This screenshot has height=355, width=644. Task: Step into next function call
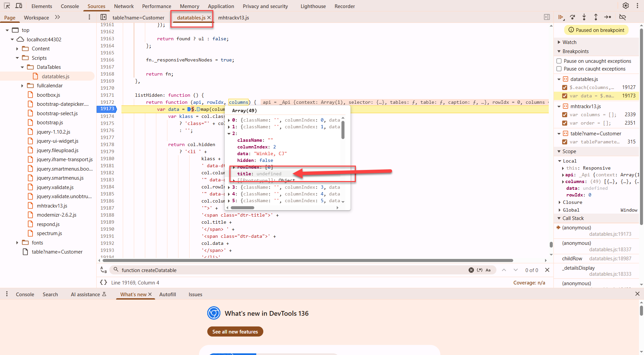click(584, 17)
